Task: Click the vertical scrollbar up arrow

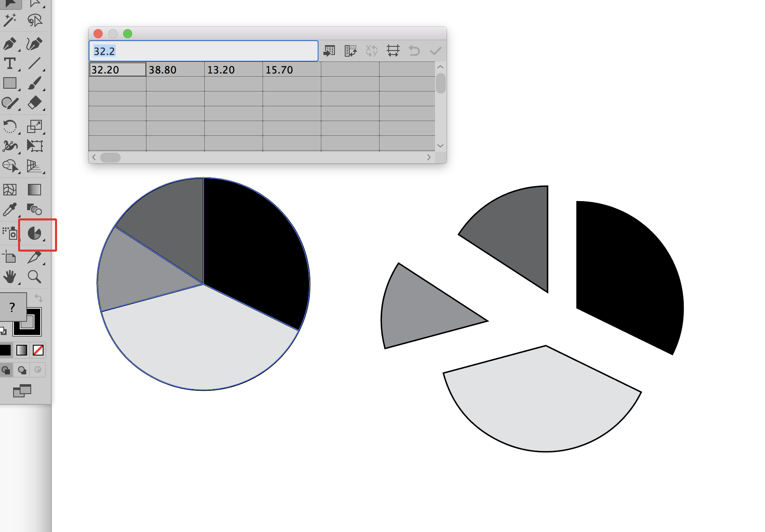Action: (440, 66)
